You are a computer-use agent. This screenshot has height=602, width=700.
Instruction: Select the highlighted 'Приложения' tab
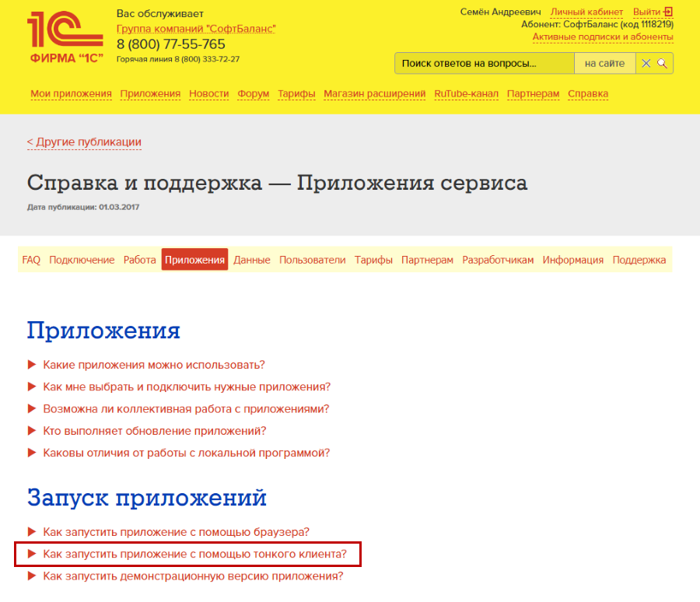point(194,260)
